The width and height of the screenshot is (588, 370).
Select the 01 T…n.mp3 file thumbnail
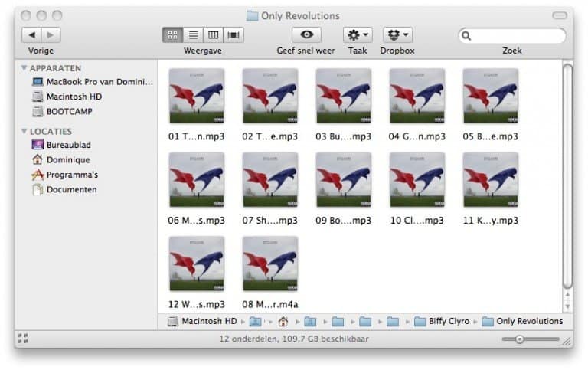point(197,96)
